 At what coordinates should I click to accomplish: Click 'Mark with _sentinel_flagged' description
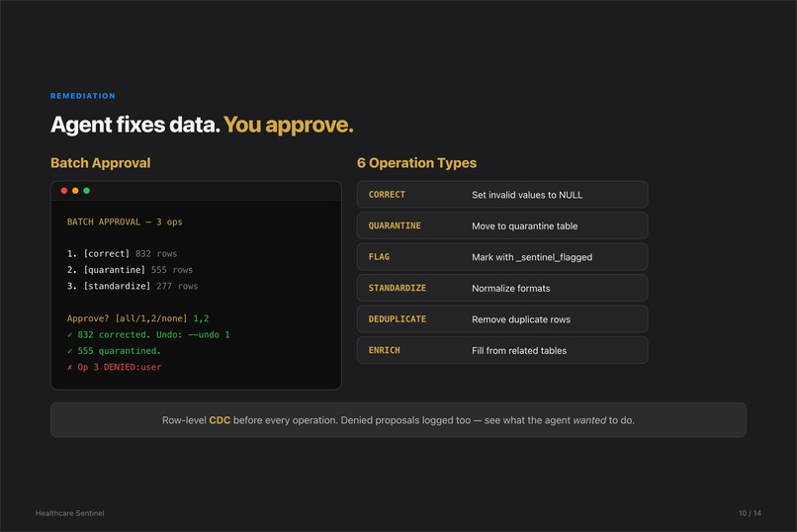pyautogui.click(x=532, y=257)
